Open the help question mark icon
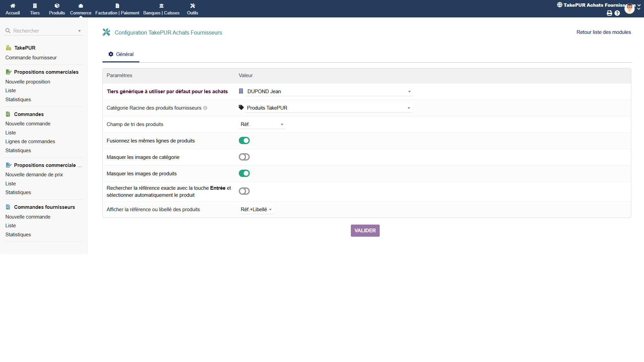Viewport: 644px width, 362px height. [x=617, y=13]
